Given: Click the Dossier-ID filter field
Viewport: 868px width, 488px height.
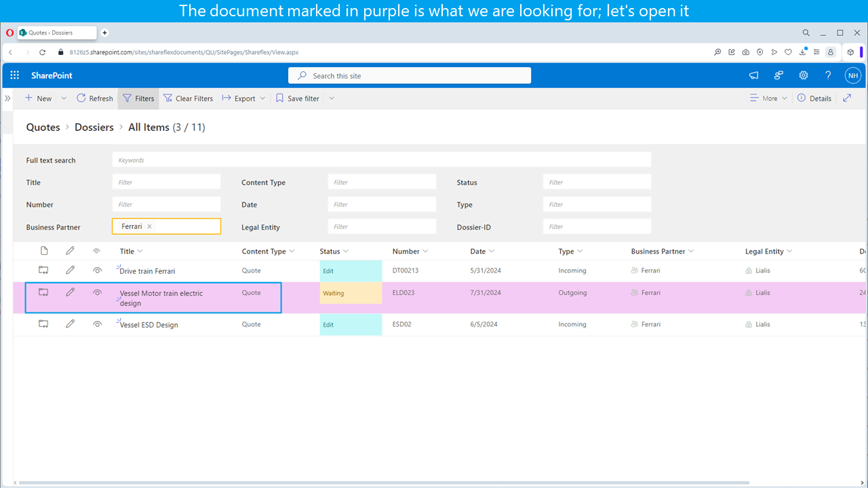Looking at the screenshot, I should tap(597, 226).
